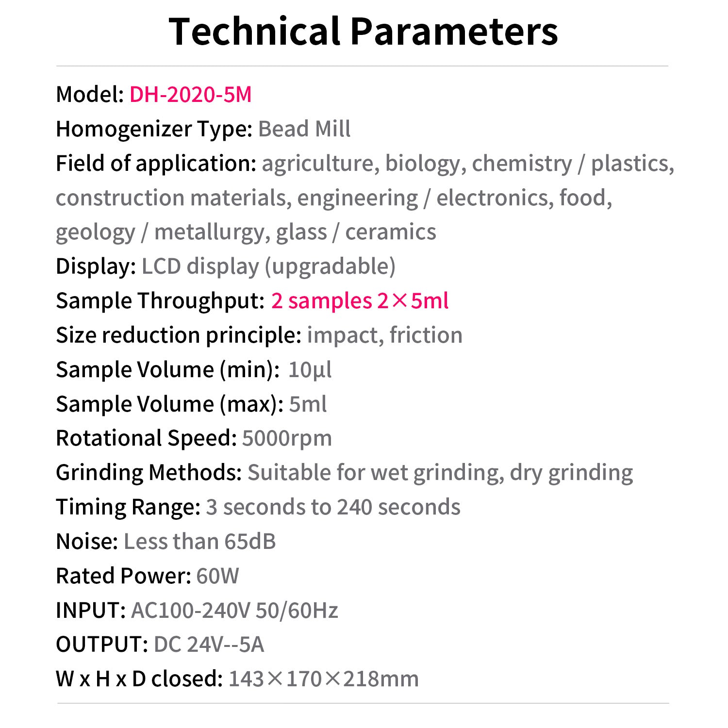Click the Timing Range label
The width and height of the screenshot is (728, 728).
pyautogui.click(x=128, y=507)
